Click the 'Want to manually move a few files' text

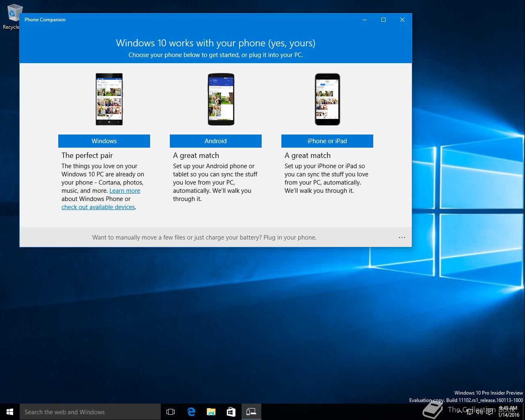204,237
